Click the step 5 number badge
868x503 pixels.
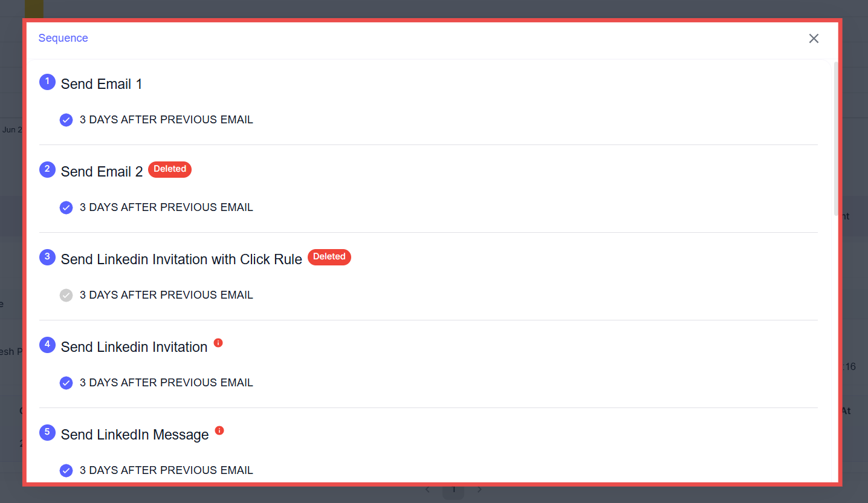tap(47, 433)
